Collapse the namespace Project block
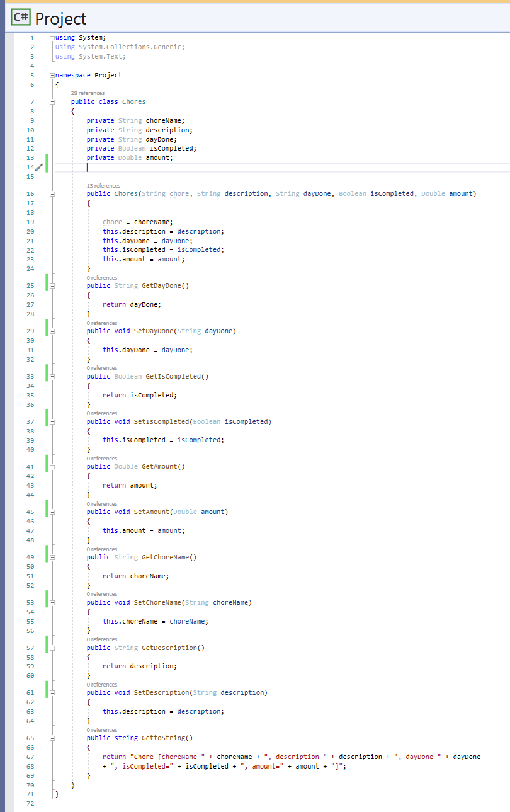The height and width of the screenshot is (812, 510). coord(52,75)
